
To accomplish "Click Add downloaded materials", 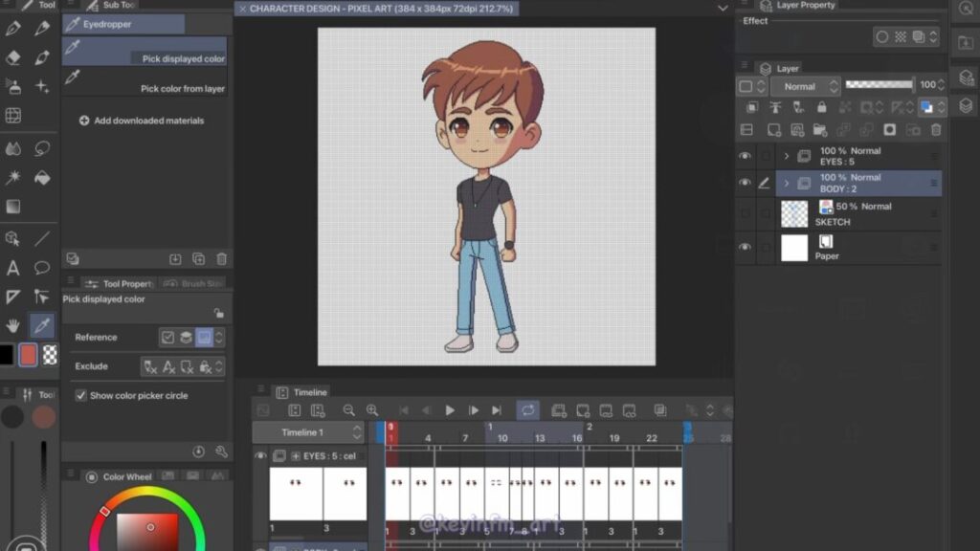I will (x=142, y=121).
